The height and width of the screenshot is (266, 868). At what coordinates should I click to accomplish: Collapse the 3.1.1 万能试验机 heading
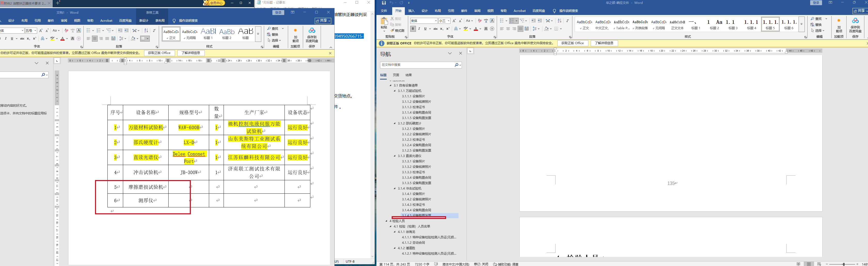(395, 91)
